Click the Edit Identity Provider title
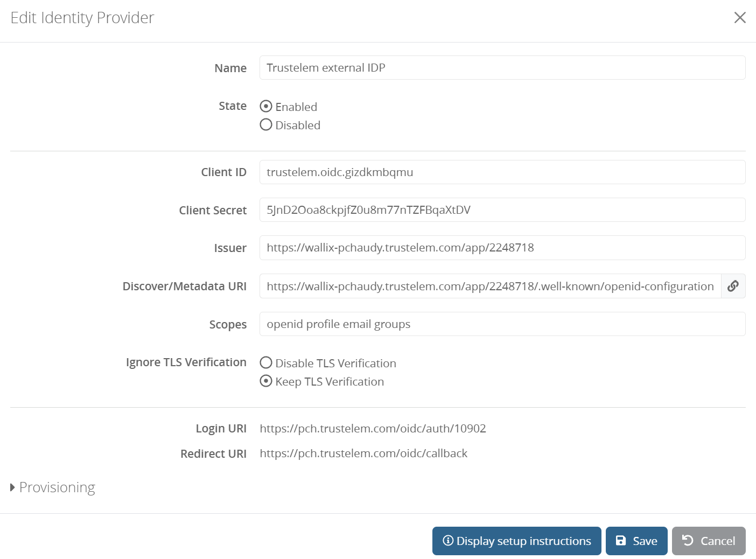The width and height of the screenshot is (756, 559). tap(82, 18)
